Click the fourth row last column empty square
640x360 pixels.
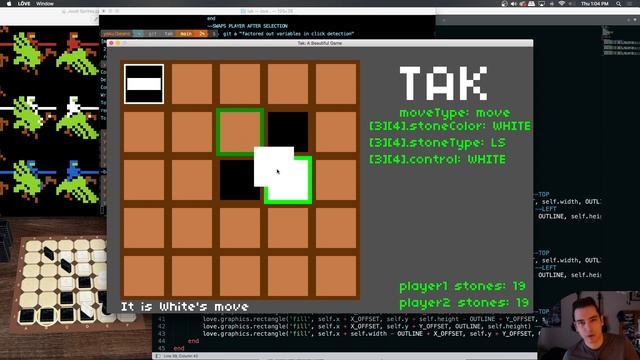coord(336,228)
